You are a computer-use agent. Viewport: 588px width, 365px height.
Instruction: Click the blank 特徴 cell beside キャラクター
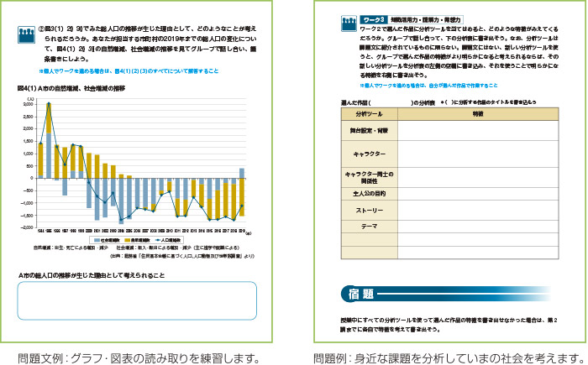(x=478, y=154)
